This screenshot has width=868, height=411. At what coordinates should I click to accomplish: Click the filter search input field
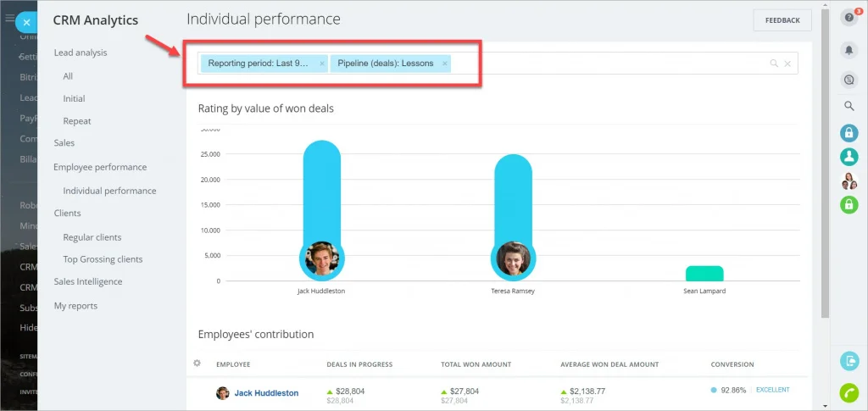point(606,64)
